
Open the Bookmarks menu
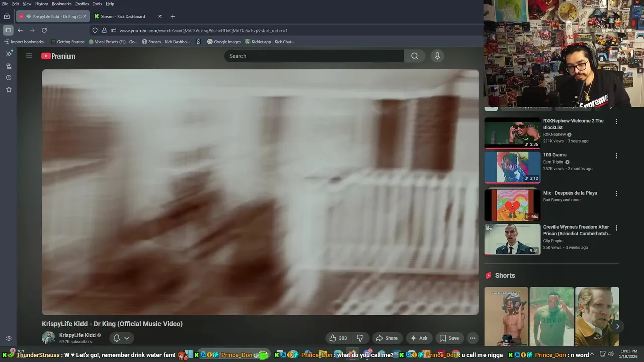tap(62, 4)
